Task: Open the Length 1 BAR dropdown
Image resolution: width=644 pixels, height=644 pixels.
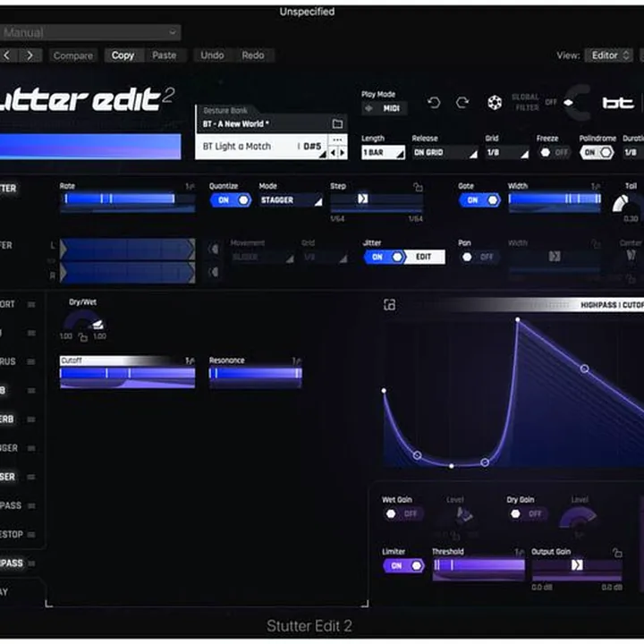Action: point(383,152)
